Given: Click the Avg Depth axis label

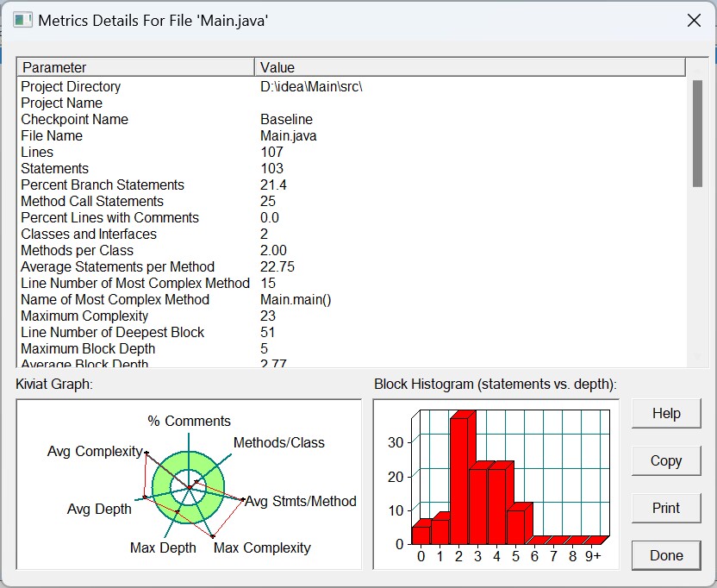Looking at the screenshot, I should pos(99,509).
